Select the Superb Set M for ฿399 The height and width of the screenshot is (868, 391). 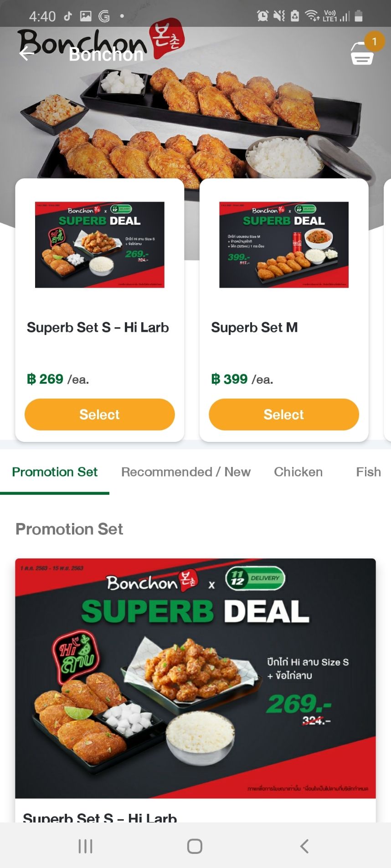(x=284, y=415)
